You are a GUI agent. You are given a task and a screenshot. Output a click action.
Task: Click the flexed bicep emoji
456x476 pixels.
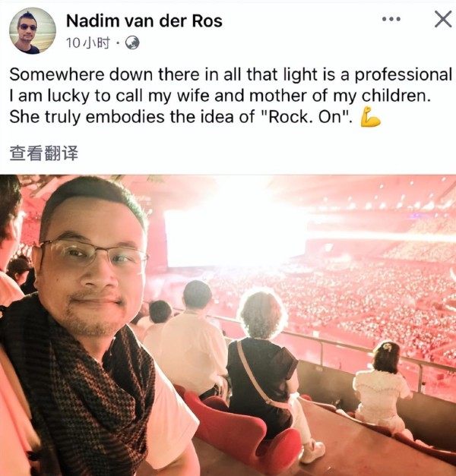point(370,116)
